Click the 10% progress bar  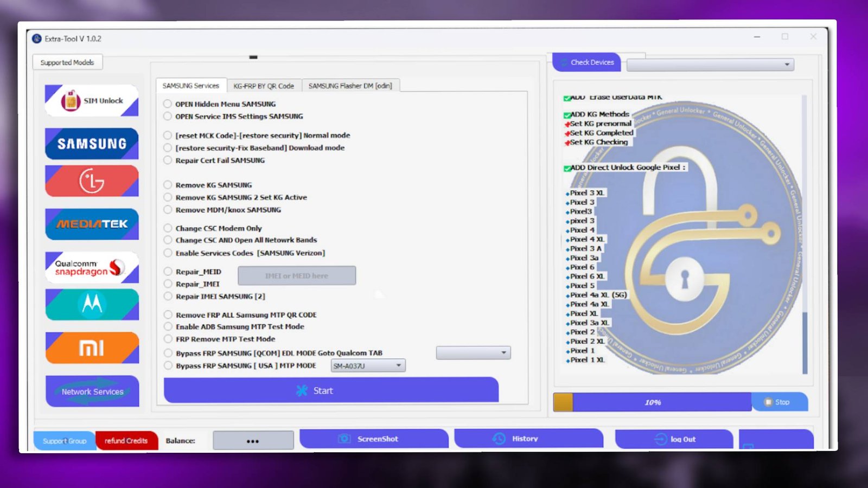(652, 402)
